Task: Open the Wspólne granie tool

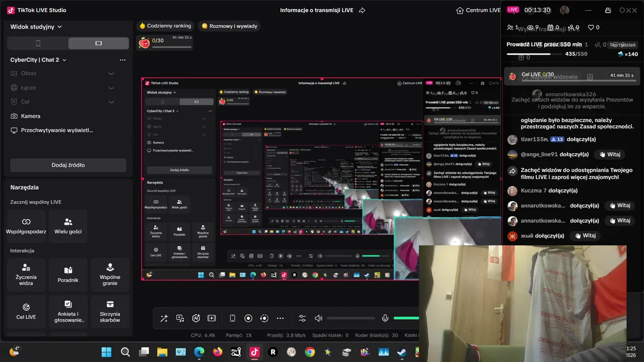Action: coord(110,275)
